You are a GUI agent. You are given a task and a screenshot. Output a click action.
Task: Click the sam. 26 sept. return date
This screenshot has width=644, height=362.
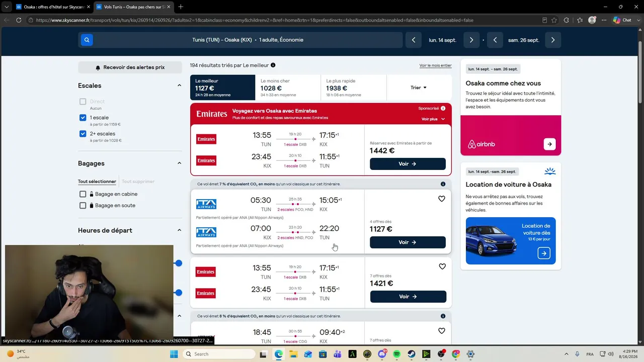pos(524,40)
